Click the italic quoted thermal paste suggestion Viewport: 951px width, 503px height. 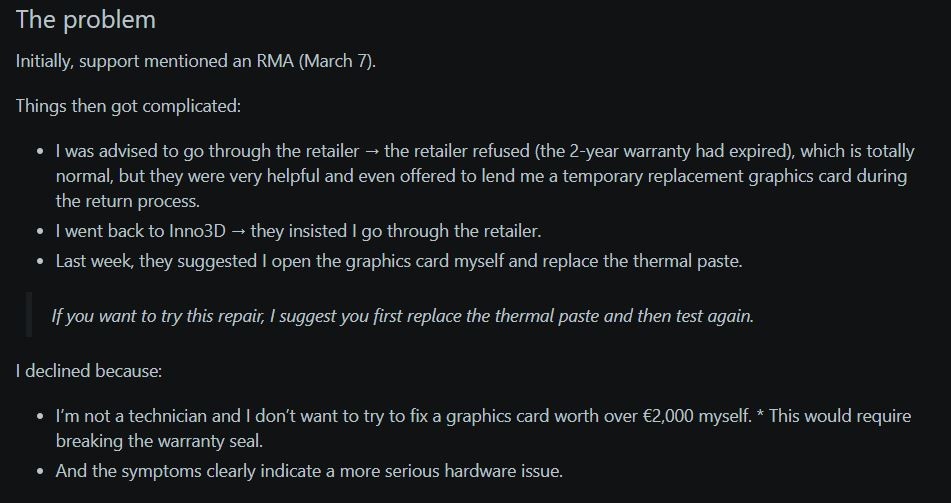400,316
